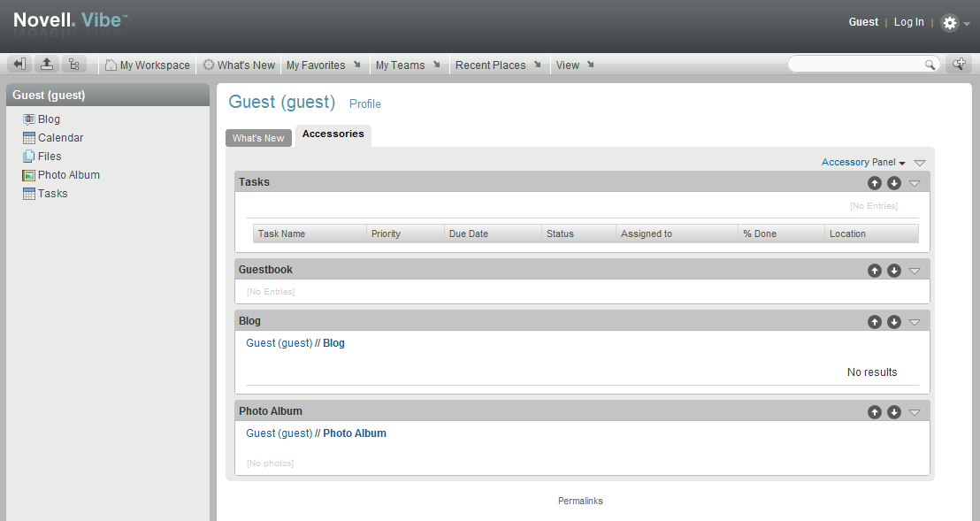Click the advanced search magnifier-plus icon

tap(960, 63)
